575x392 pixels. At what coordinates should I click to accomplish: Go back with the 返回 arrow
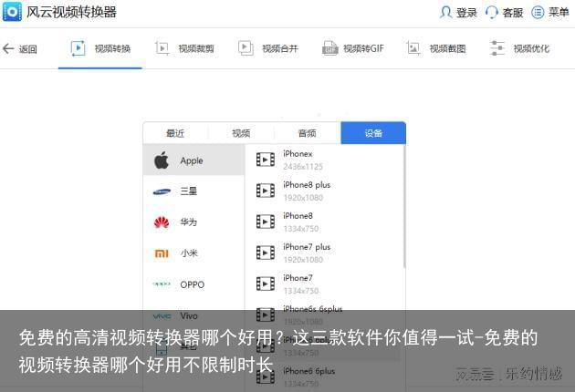(x=8, y=48)
